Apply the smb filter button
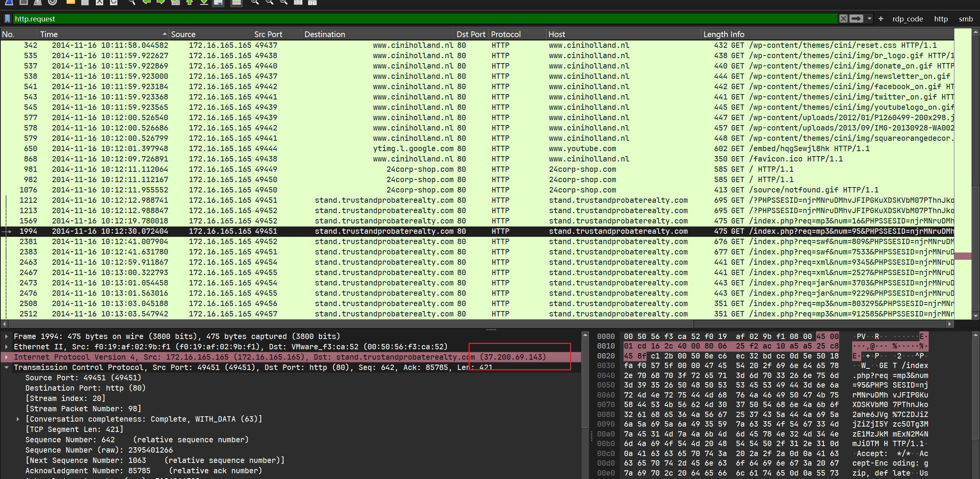This screenshot has height=479, width=980. pos(965,19)
